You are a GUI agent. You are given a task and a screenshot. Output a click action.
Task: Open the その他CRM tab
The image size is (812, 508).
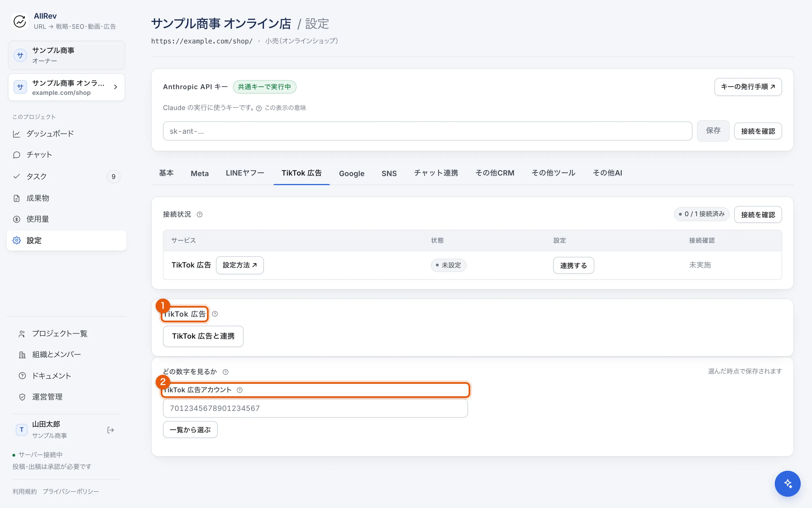[x=495, y=173]
